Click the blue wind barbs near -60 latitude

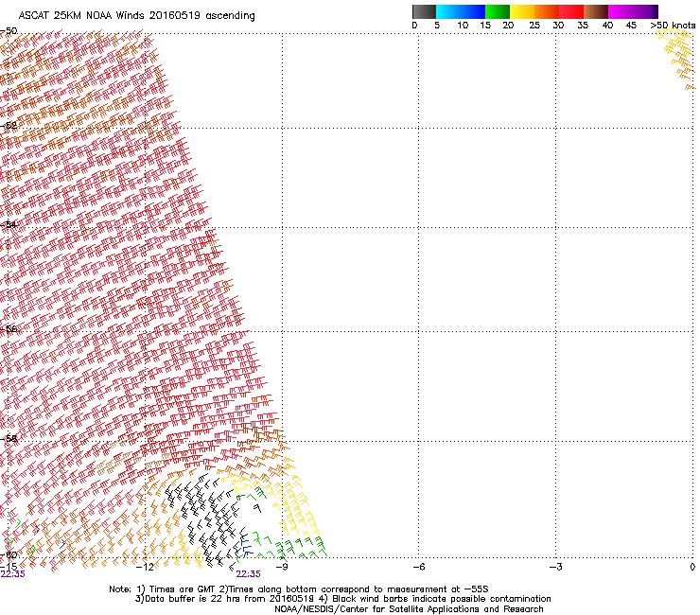click(x=246, y=549)
